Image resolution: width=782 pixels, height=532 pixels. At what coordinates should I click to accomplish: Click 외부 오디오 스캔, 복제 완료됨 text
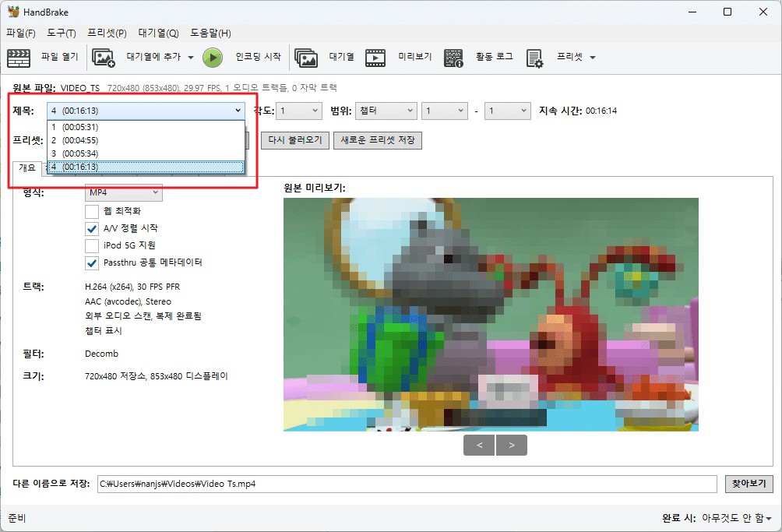coord(143,316)
